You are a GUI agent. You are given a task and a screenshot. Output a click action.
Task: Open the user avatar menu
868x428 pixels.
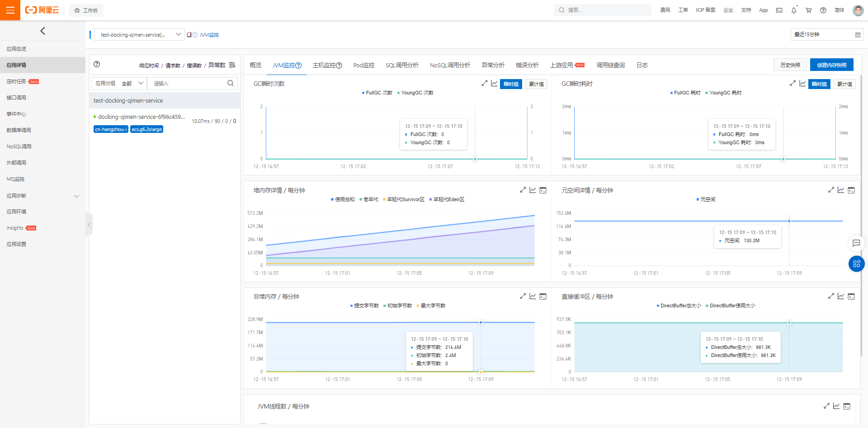[x=858, y=10]
